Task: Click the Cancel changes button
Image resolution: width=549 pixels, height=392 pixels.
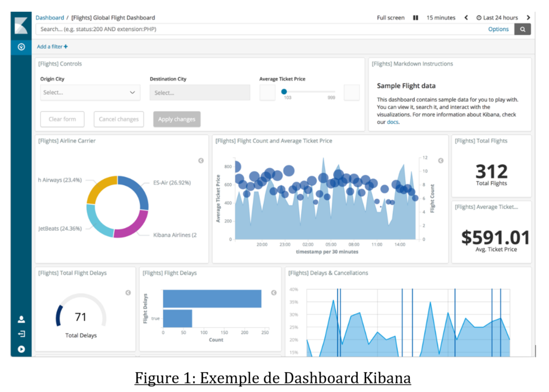Action: (118, 119)
